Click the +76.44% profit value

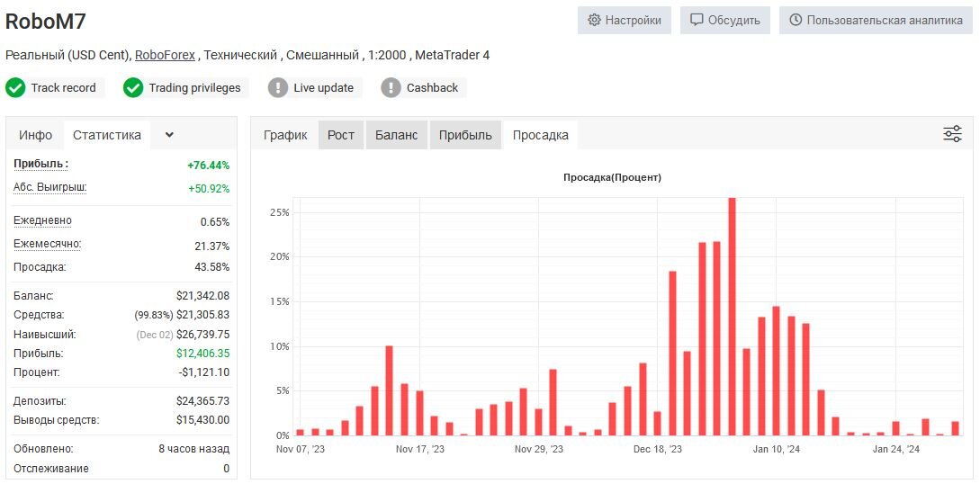click(x=208, y=166)
